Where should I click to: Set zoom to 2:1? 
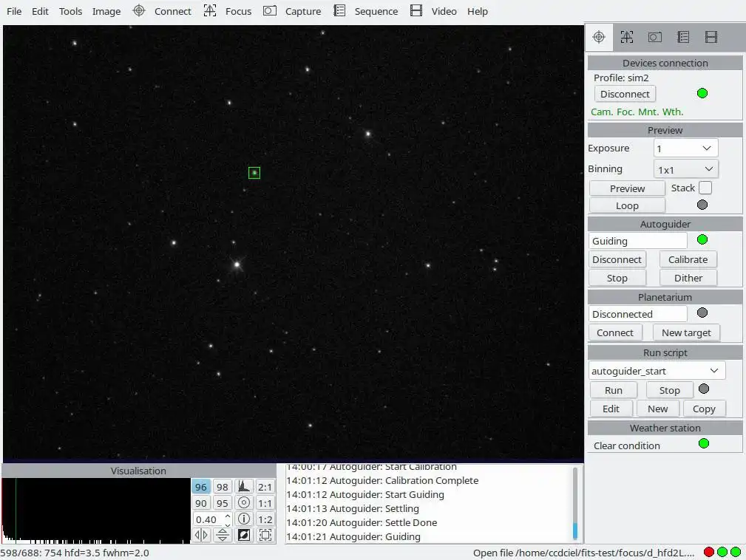point(265,487)
